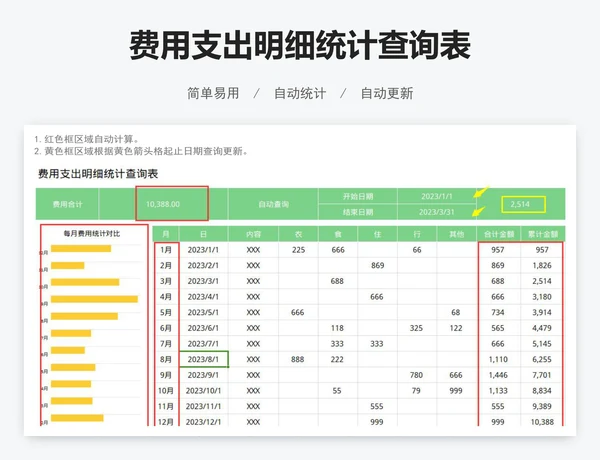Click the 简单易用 subtitle text
The width and height of the screenshot is (600, 460).
[213, 93]
